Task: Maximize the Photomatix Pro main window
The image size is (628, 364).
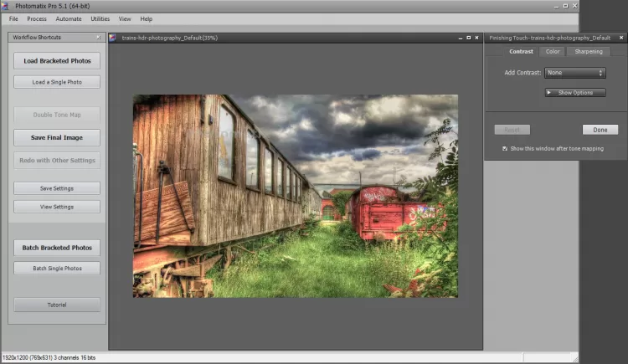Action: tap(565, 6)
